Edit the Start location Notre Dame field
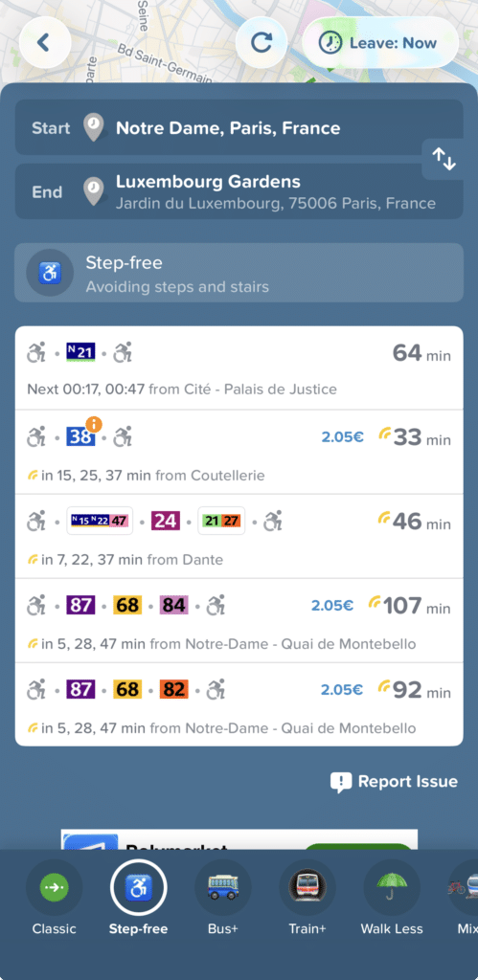478x980 pixels. click(x=239, y=127)
